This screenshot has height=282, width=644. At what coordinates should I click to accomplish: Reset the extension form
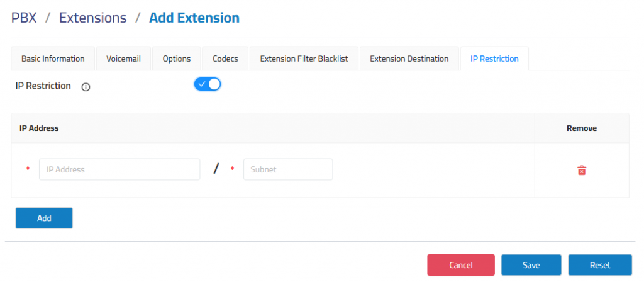click(x=600, y=265)
